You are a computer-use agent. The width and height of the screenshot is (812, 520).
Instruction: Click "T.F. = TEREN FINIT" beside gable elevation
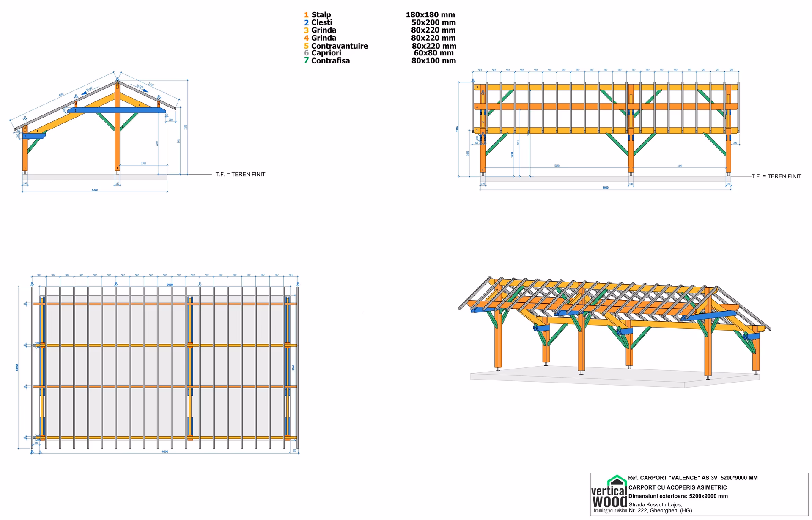[240, 174]
